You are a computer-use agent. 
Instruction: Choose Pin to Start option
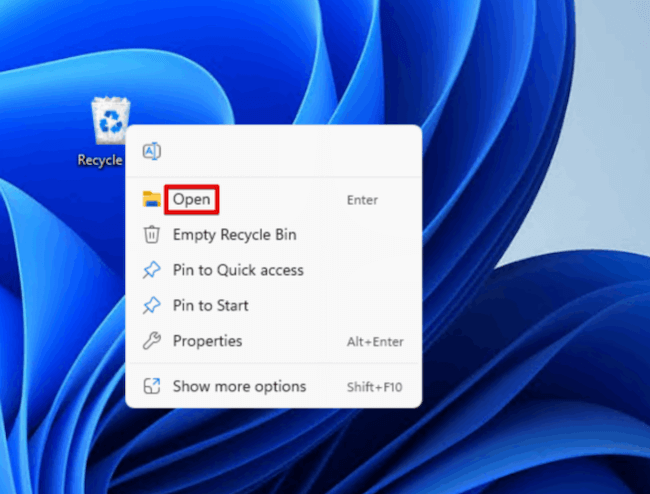pyautogui.click(x=210, y=305)
